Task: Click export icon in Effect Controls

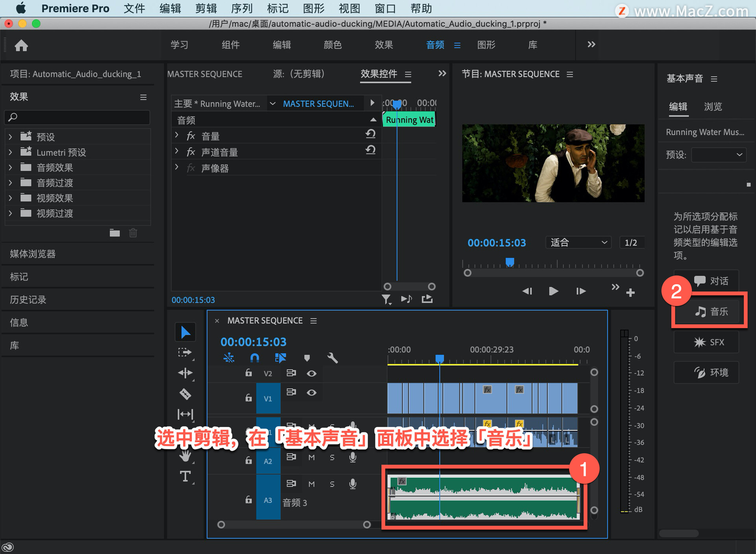Action: pyautogui.click(x=427, y=299)
